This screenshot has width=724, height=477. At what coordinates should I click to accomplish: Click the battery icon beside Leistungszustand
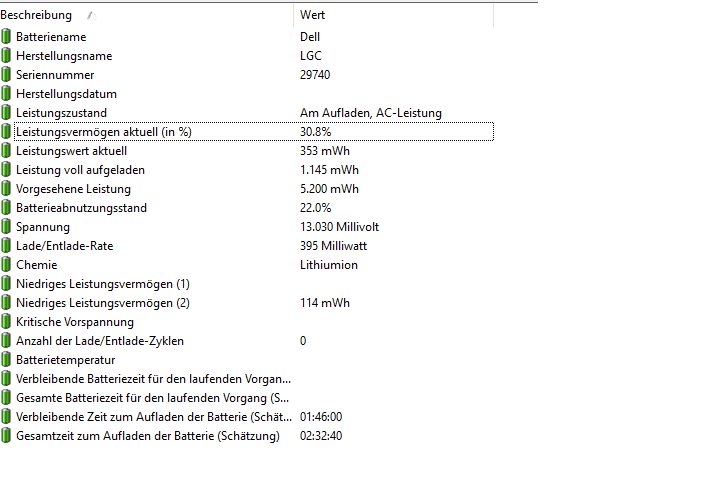click(6, 113)
